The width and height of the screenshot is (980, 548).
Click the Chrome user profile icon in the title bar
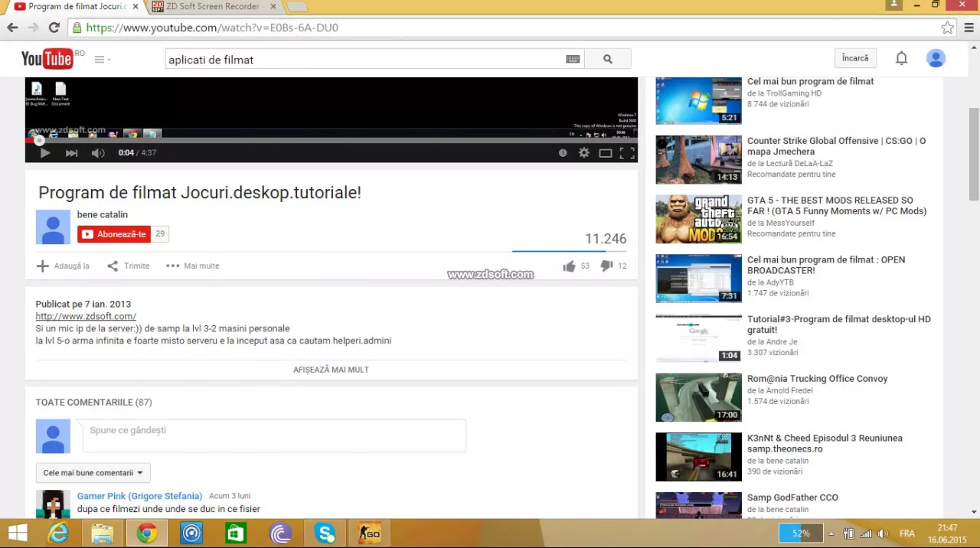click(x=893, y=5)
